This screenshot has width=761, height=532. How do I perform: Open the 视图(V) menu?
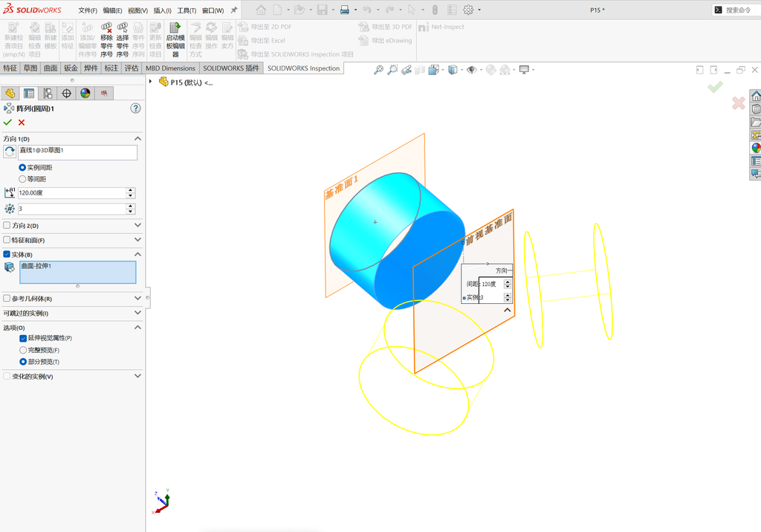coord(137,10)
